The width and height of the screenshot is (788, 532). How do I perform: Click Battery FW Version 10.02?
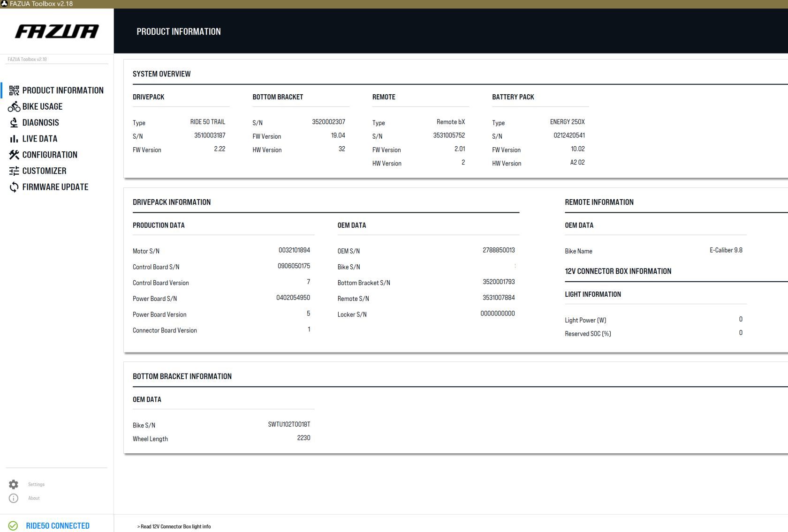pyautogui.click(x=578, y=149)
